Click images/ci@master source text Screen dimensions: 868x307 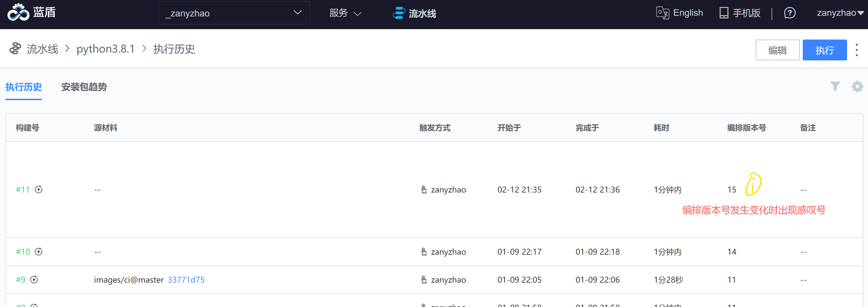[x=129, y=280]
